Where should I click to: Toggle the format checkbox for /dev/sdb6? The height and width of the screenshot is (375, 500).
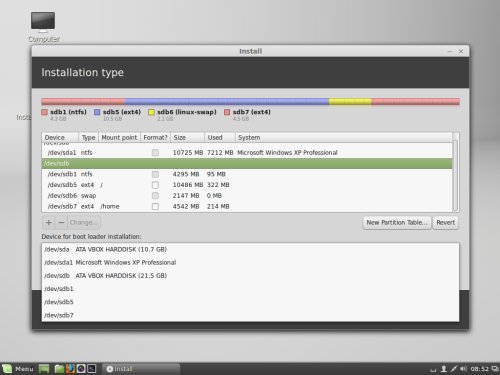pos(155,196)
